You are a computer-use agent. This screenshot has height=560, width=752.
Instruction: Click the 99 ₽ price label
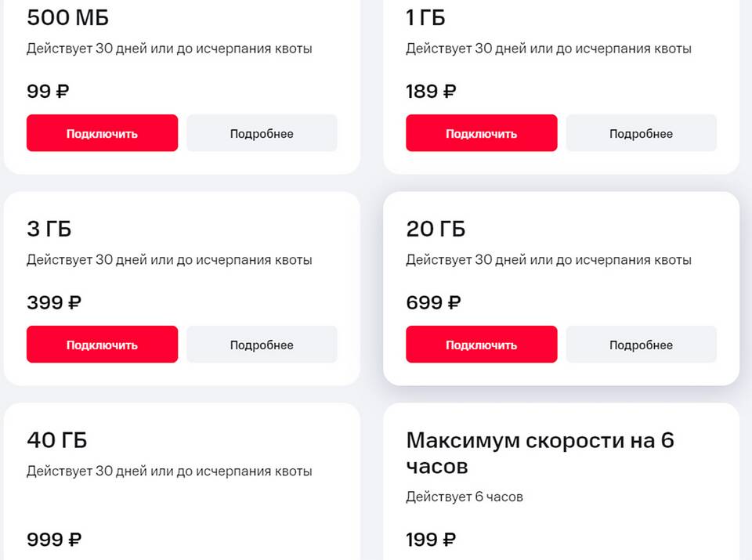tap(48, 91)
